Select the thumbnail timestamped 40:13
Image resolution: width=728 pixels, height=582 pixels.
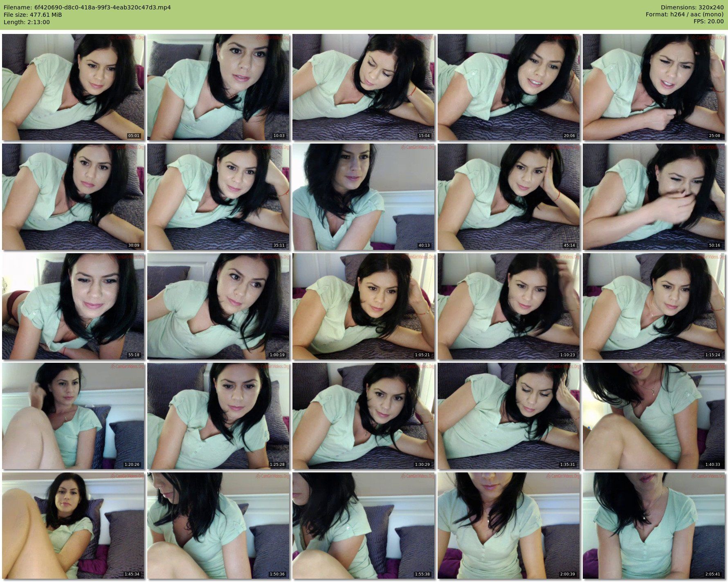click(x=363, y=197)
